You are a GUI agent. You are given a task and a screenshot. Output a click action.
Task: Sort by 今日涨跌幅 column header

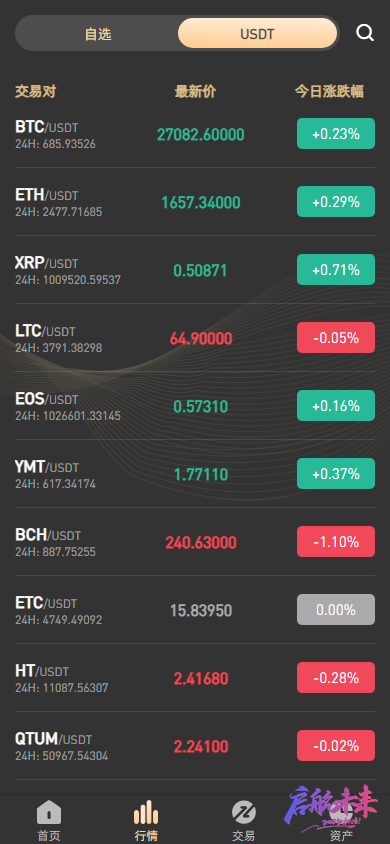pyautogui.click(x=329, y=92)
